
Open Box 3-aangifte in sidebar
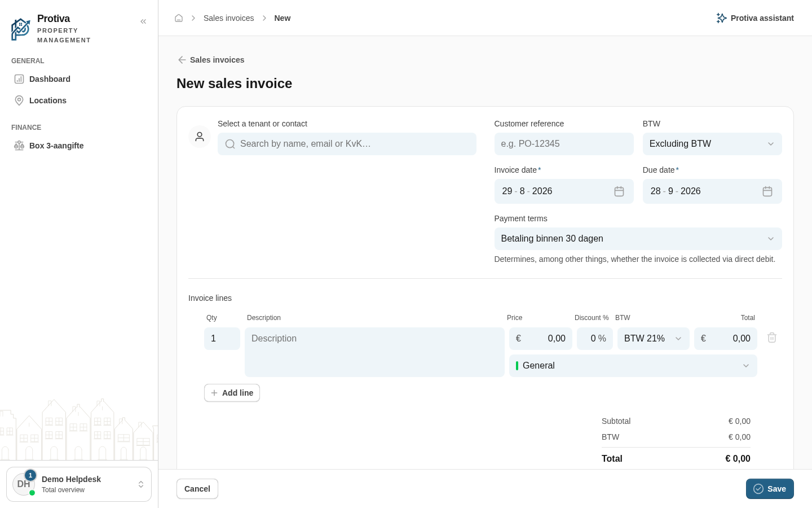pos(79,146)
